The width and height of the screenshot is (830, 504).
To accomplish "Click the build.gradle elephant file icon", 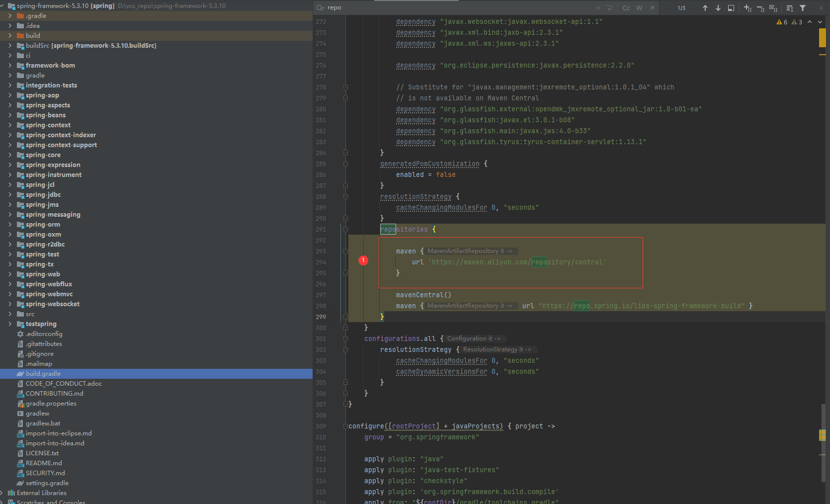I will pos(20,374).
